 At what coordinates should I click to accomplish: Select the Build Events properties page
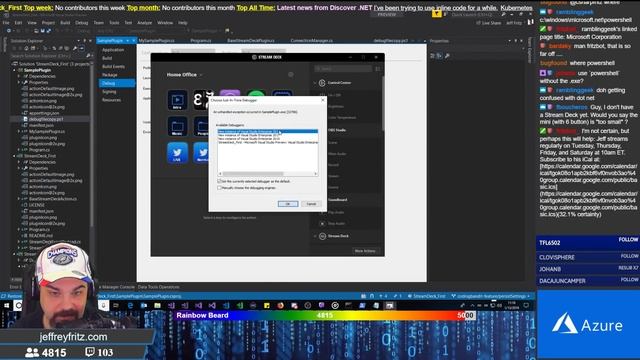[x=113, y=67]
